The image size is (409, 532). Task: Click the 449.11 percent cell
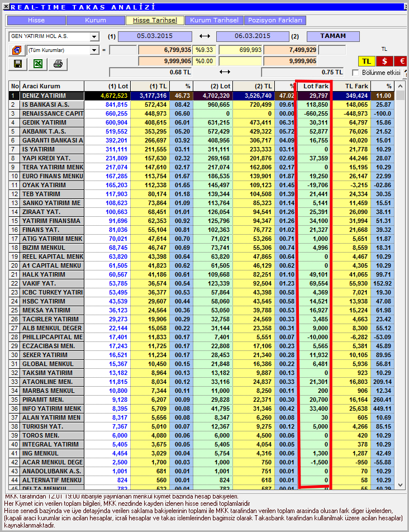383,409
